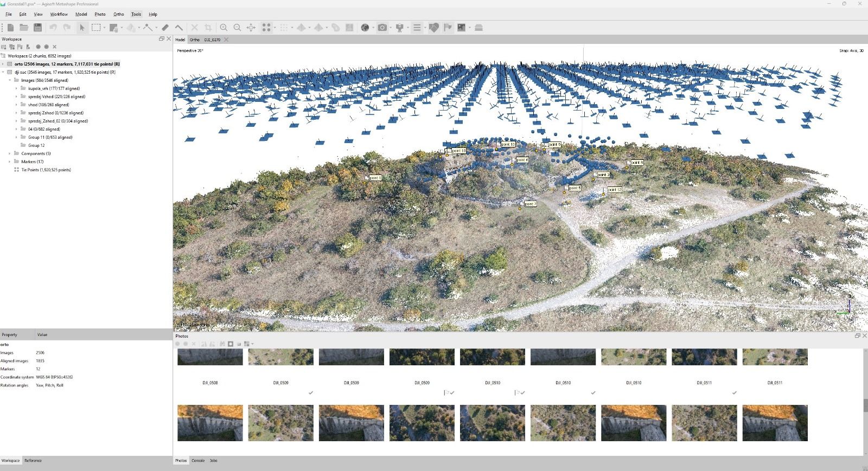The height and width of the screenshot is (471, 868).
Task: Select the Ruler measurement tool
Action: (x=165, y=28)
